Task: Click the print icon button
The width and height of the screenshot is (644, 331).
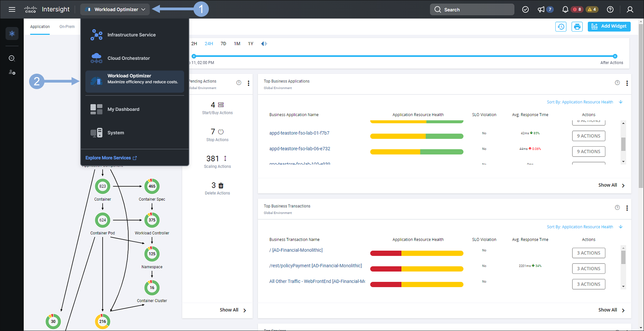Action: (577, 26)
